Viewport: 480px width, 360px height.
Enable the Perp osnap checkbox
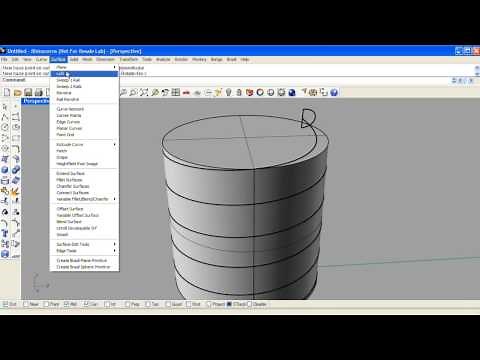127,304
